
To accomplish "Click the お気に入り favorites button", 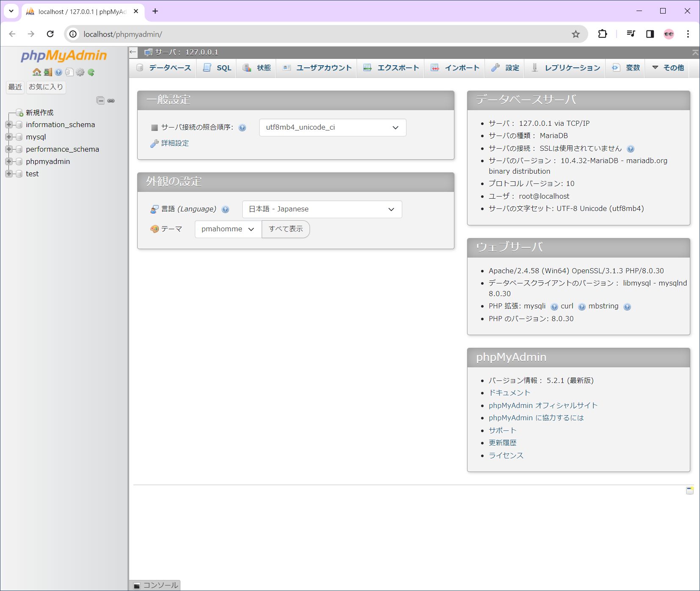I will tap(46, 87).
